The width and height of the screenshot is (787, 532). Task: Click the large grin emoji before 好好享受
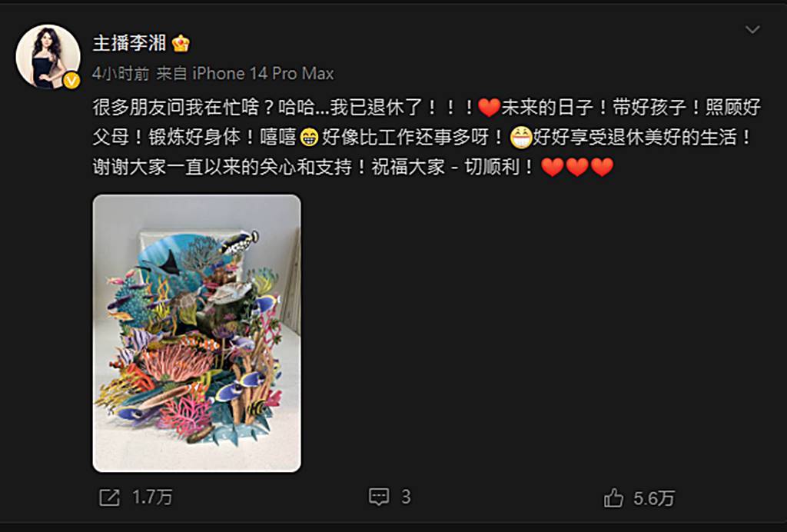coord(521,137)
